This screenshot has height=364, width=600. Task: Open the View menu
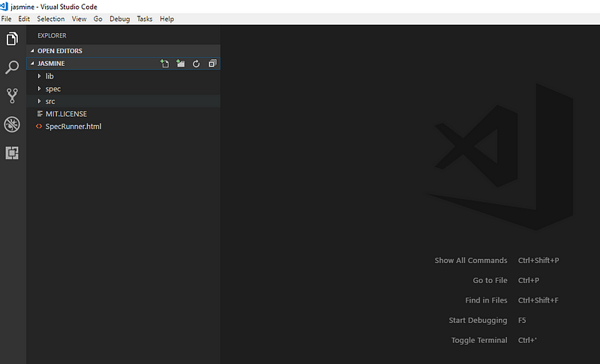79,19
